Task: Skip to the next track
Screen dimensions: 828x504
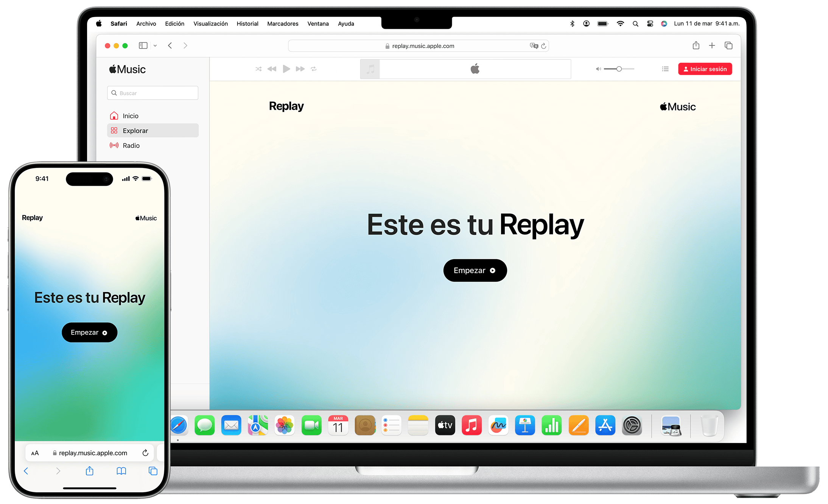Action: (x=300, y=69)
